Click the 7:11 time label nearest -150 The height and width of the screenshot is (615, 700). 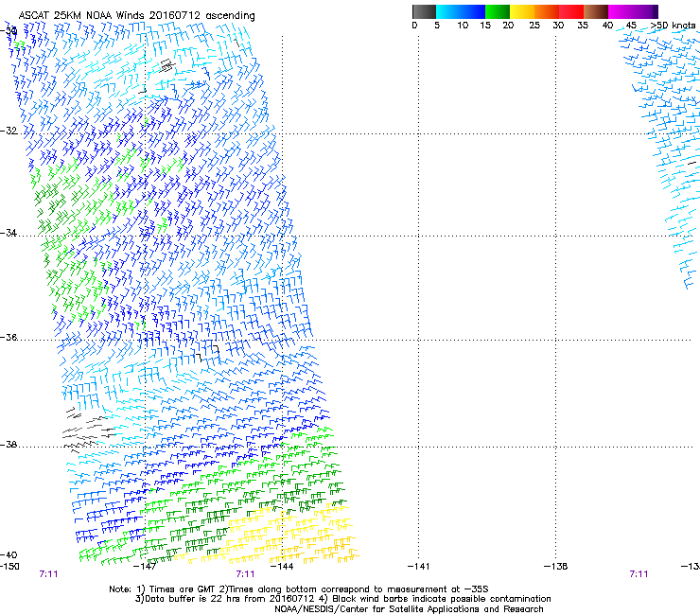coord(48,574)
